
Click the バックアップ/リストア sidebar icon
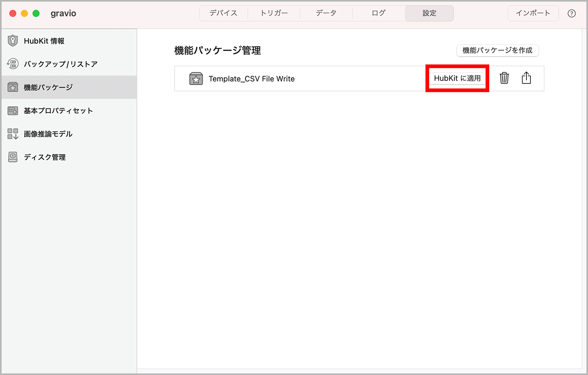tap(13, 64)
